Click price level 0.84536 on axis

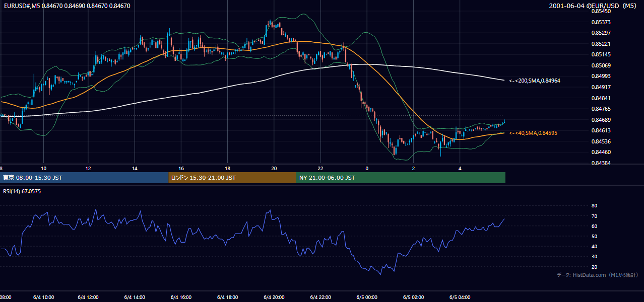click(x=601, y=141)
